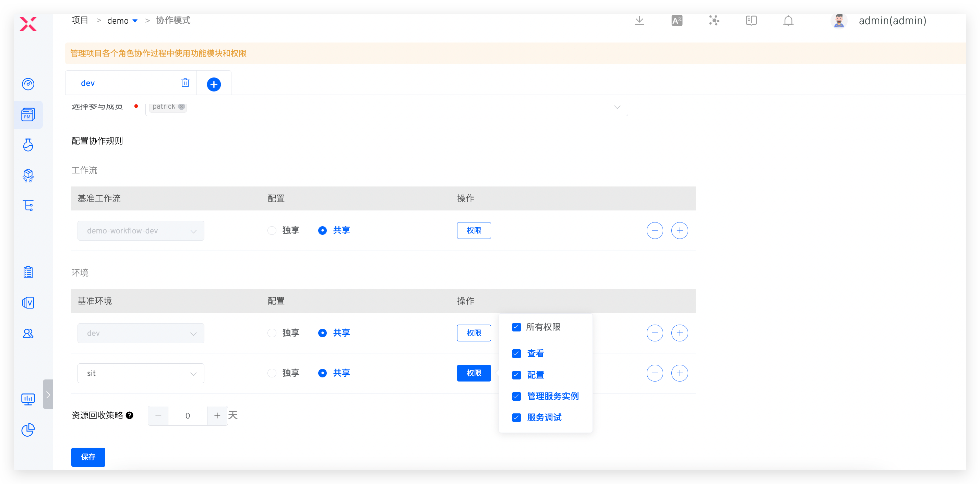Screen dimensions: 980x484
Task: Increase resource recycle days with plus stepper
Action: click(x=217, y=415)
